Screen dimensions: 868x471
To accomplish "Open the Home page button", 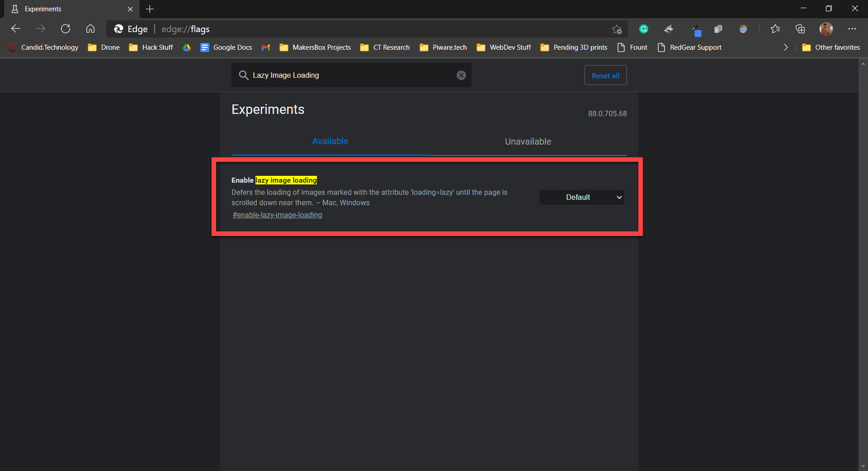I will pyautogui.click(x=90, y=29).
